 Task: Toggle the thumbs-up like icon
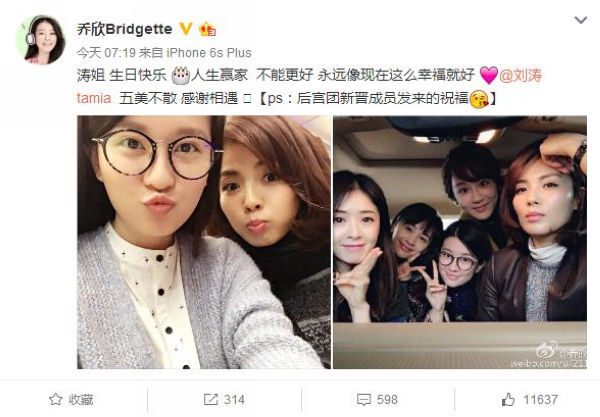coord(508,399)
